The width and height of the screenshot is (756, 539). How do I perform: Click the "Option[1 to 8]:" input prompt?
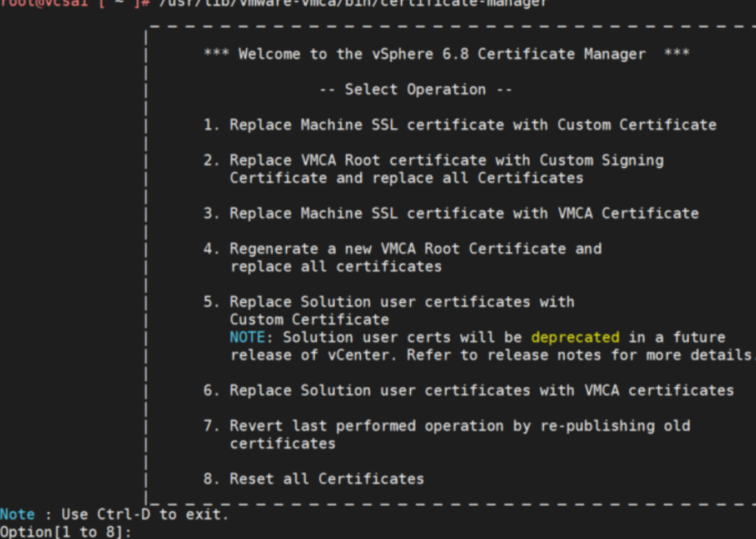66,532
